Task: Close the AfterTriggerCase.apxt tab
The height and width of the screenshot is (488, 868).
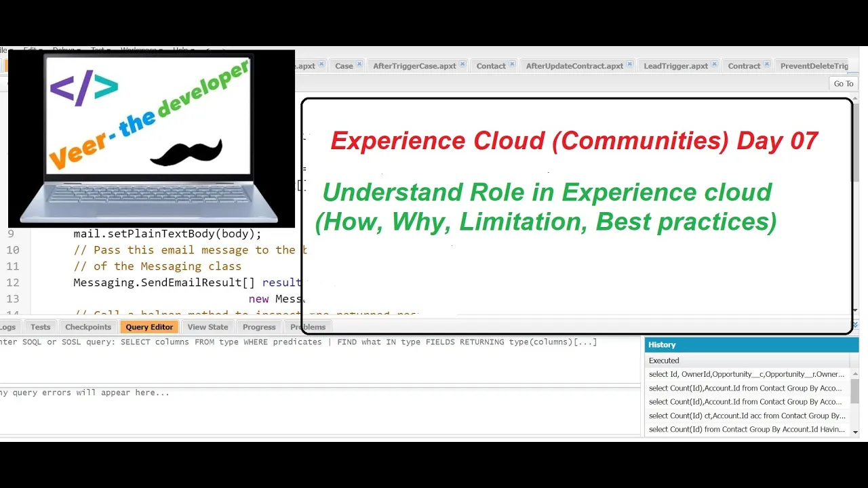Action: [462, 65]
